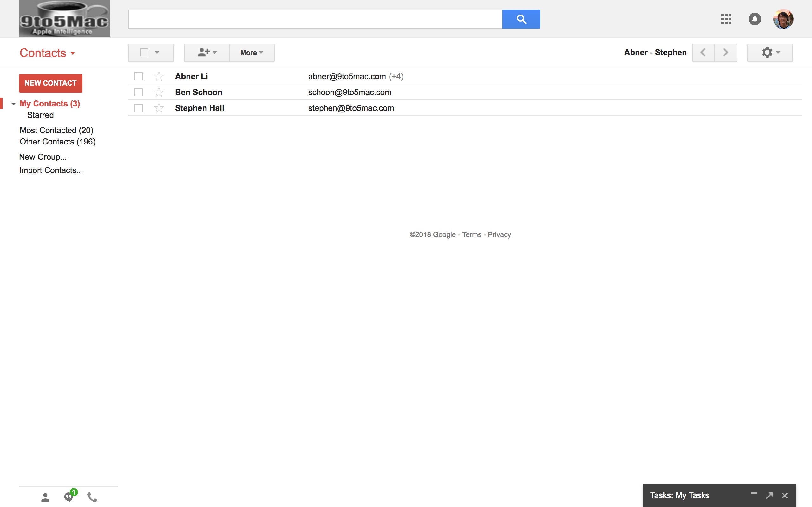The image size is (812, 507).
Task: Star the Abner Li contact
Action: (159, 76)
